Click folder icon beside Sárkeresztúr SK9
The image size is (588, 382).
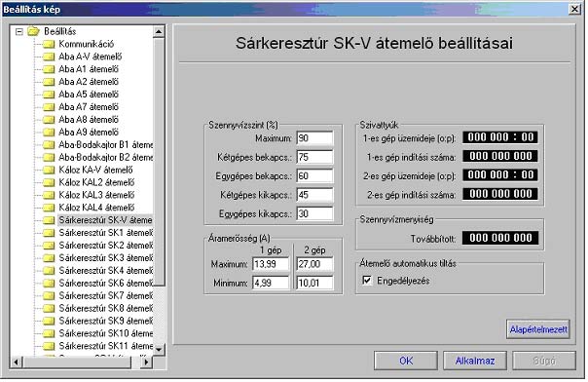tap(49, 322)
